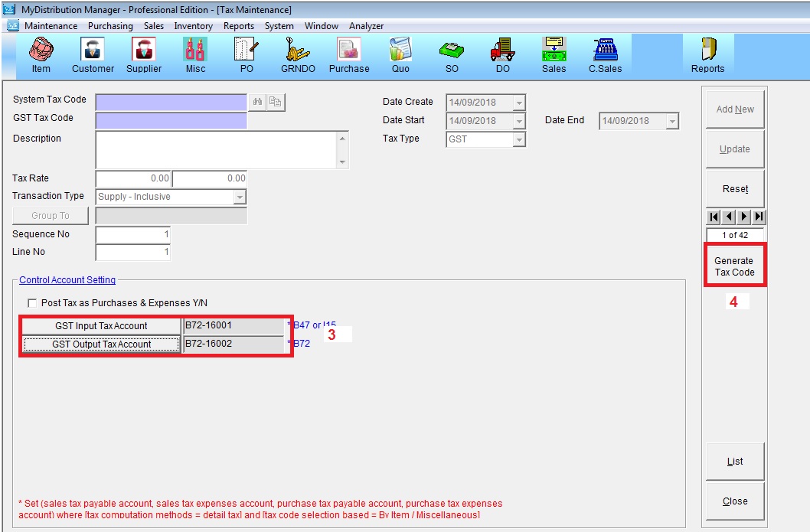Open the Transaction Type dropdown

(x=240, y=197)
